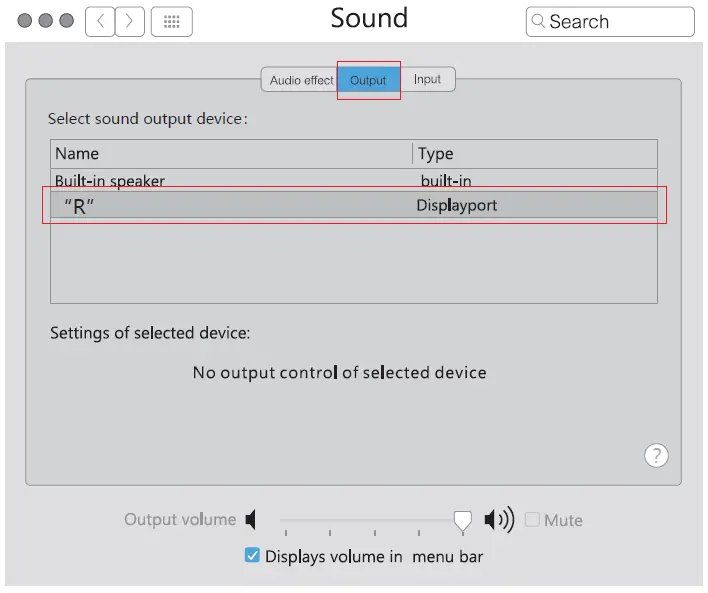Open the Input tab
The image size is (708, 593).
point(427,80)
